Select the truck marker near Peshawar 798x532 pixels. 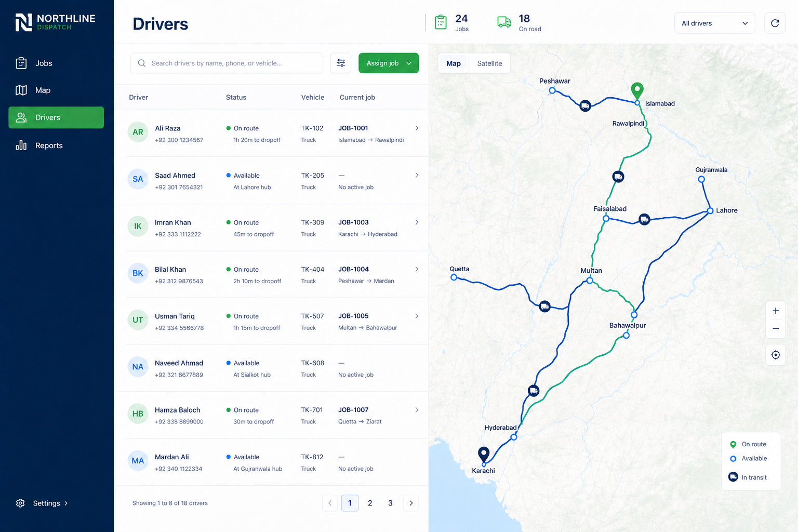(585, 106)
